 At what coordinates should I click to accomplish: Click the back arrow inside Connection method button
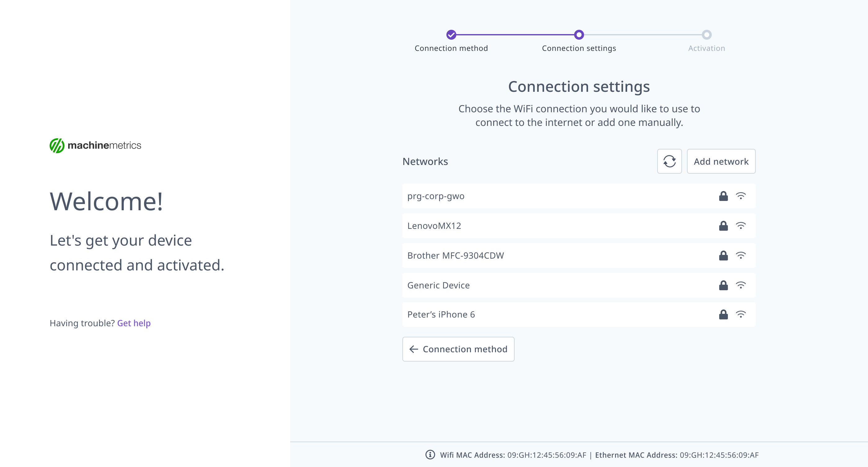[414, 349]
